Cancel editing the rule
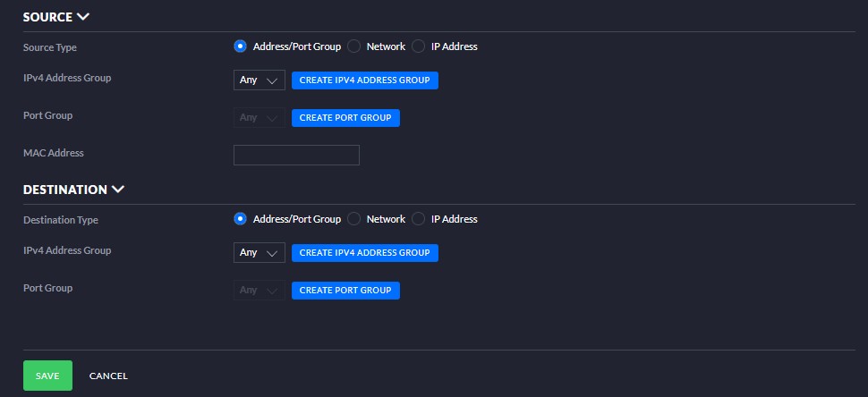Screen dimensions: 868x397 click(x=108, y=376)
